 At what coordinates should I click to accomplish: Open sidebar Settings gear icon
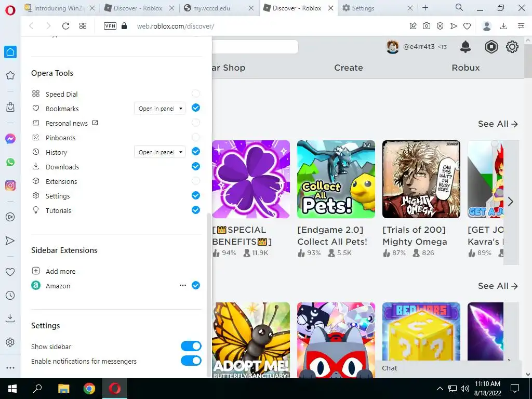click(10, 342)
